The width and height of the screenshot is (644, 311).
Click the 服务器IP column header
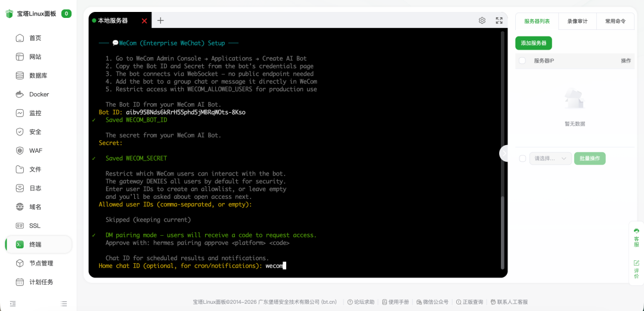(544, 60)
